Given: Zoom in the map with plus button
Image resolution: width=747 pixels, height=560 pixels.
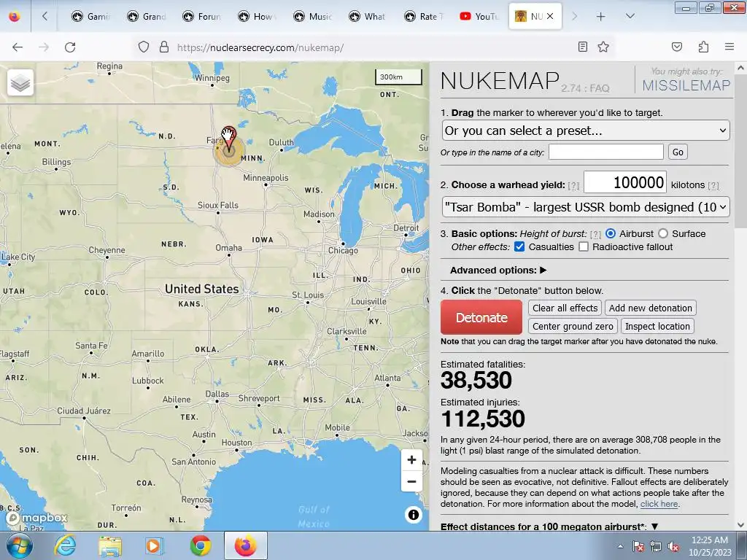Looking at the screenshot, I should point(411,460).
